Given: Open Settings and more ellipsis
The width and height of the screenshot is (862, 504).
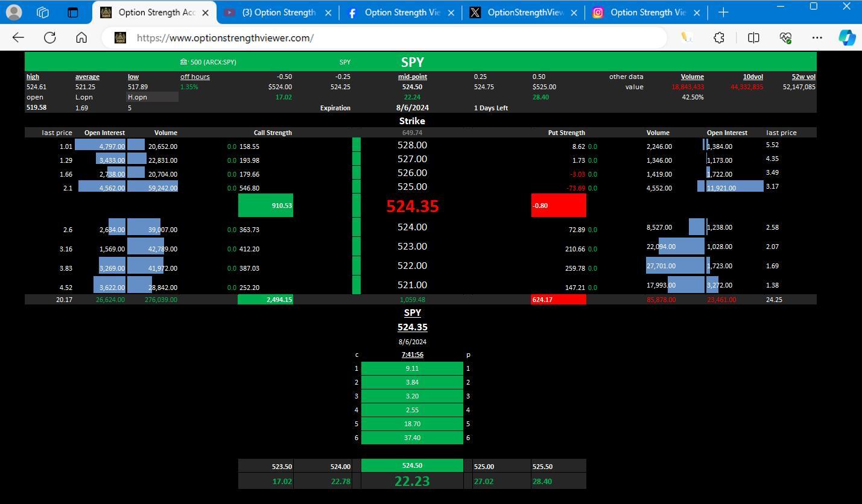Looking at the screenshot, I should [x=817, y=37].
